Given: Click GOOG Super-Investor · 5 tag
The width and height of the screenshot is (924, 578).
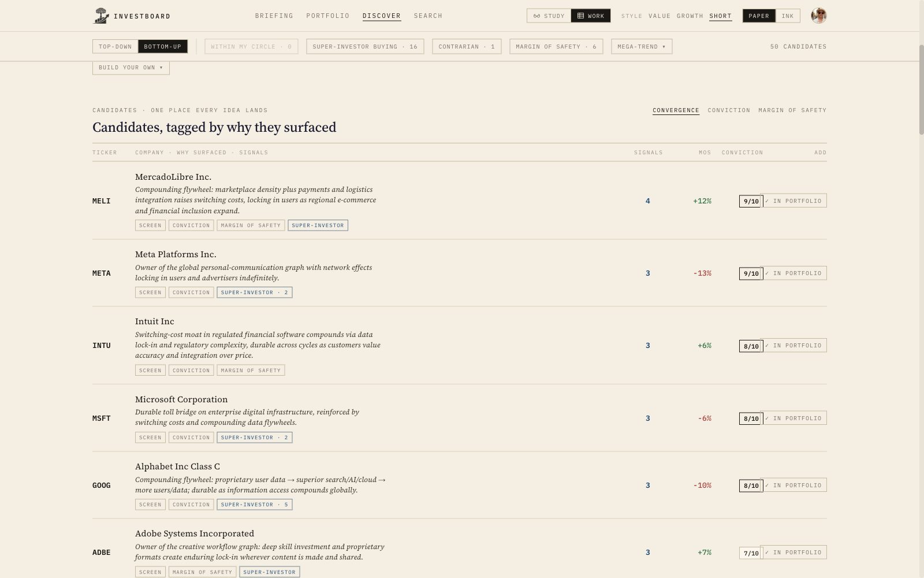Looking at the screenshot, I should point(255,505).
